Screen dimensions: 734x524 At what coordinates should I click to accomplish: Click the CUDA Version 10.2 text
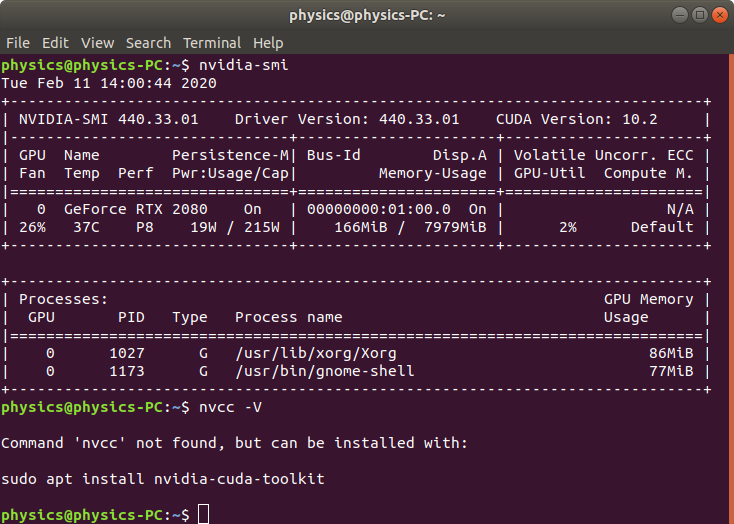(x=577, y=119)
